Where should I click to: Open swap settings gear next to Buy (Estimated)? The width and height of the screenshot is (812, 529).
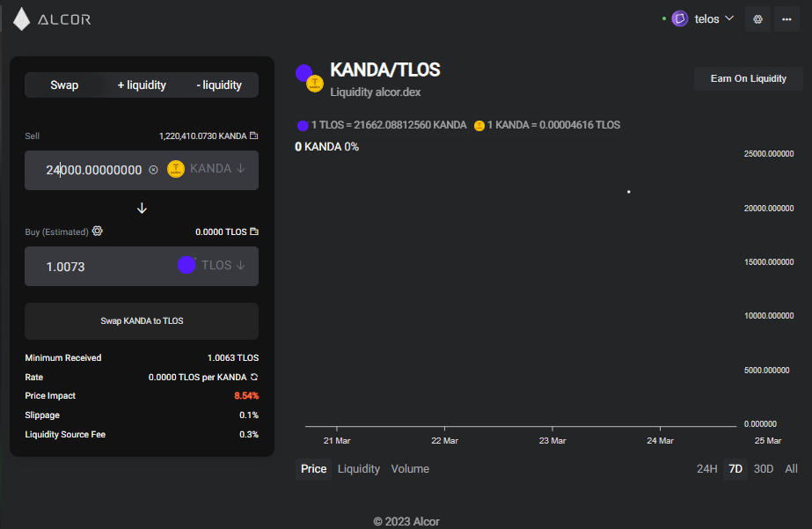98,231
